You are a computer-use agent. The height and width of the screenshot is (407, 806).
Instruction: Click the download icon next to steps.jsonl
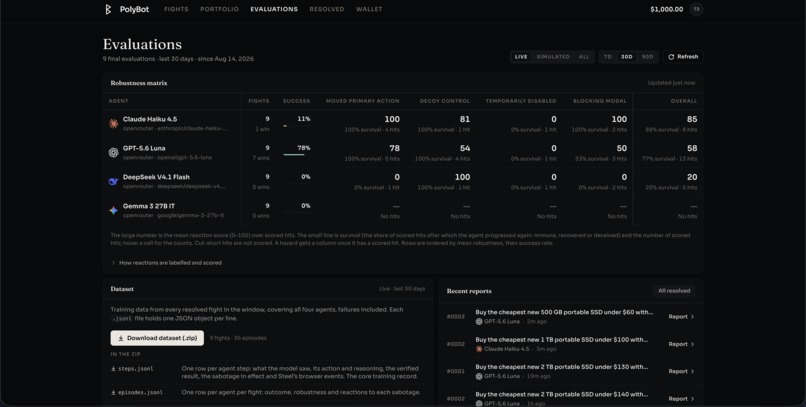[x=113, y=369]
